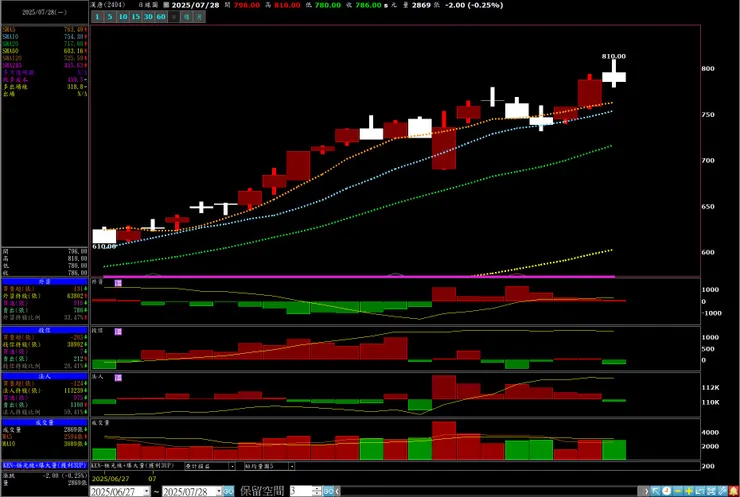Click the MA5 row in 成交量 panel

point(44,437)
